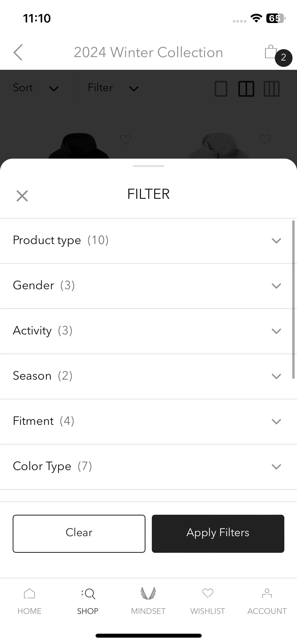Go back using the left arrow icon
Viewport: 297px width, 644px height.
pos(18,52)
